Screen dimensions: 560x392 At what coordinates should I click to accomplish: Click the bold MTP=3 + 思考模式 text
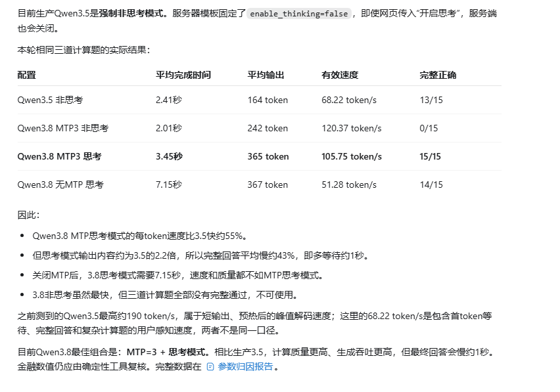click(166, 353)
